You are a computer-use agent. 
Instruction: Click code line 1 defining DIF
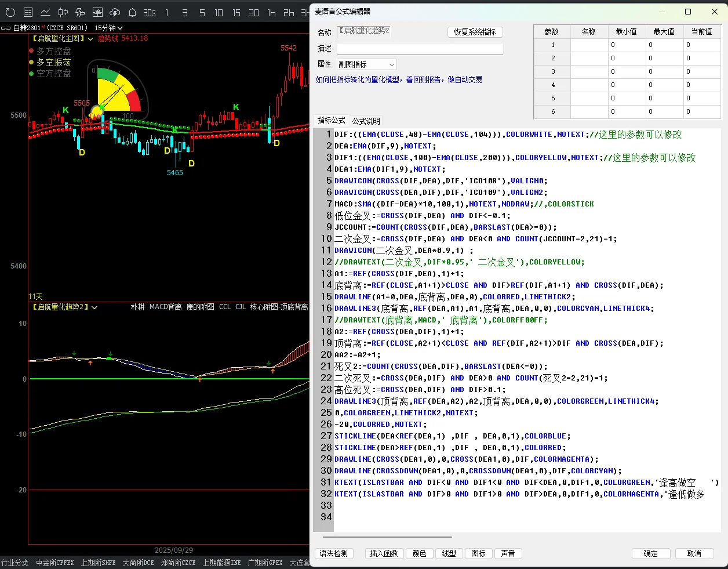pos(508,135)
